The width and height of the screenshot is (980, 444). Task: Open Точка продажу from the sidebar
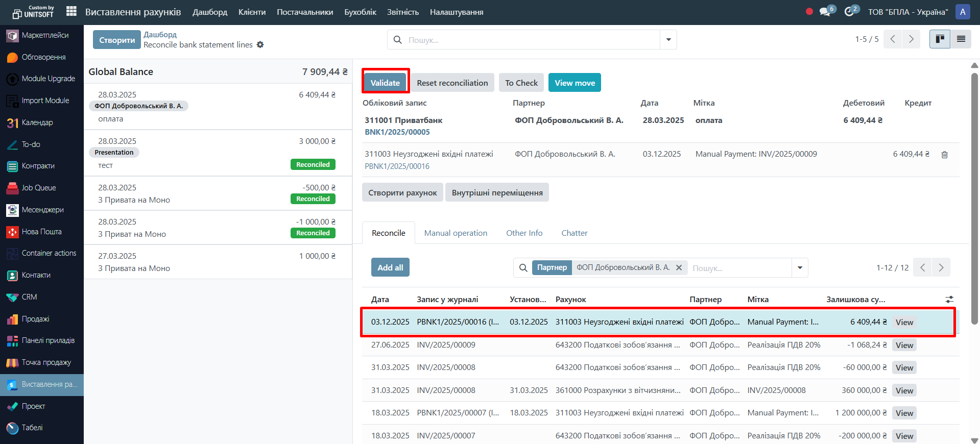46,362
